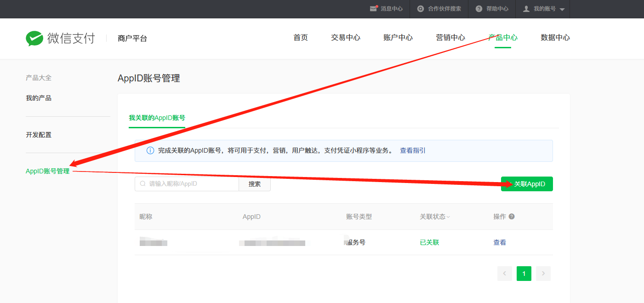The height and width of the screenshot is (303, 644).
Task: Open 开发配置 in the sidebar
Action: click(39, 135)
